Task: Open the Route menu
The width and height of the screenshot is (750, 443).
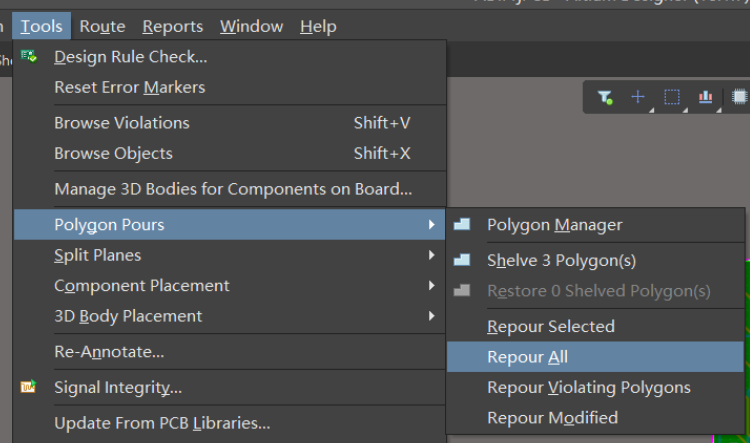Action: click(102, 26)
